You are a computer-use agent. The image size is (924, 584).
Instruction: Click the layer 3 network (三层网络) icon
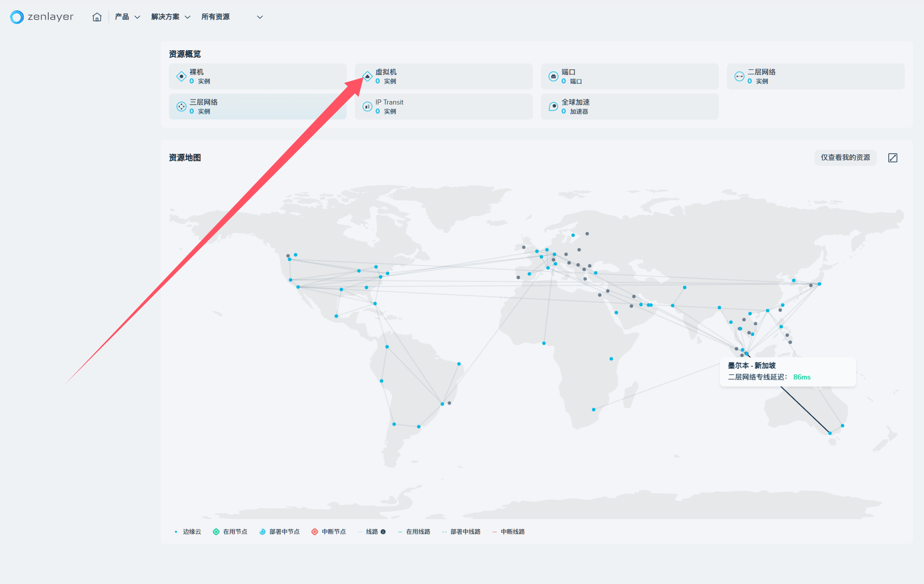tap(181, 107)
